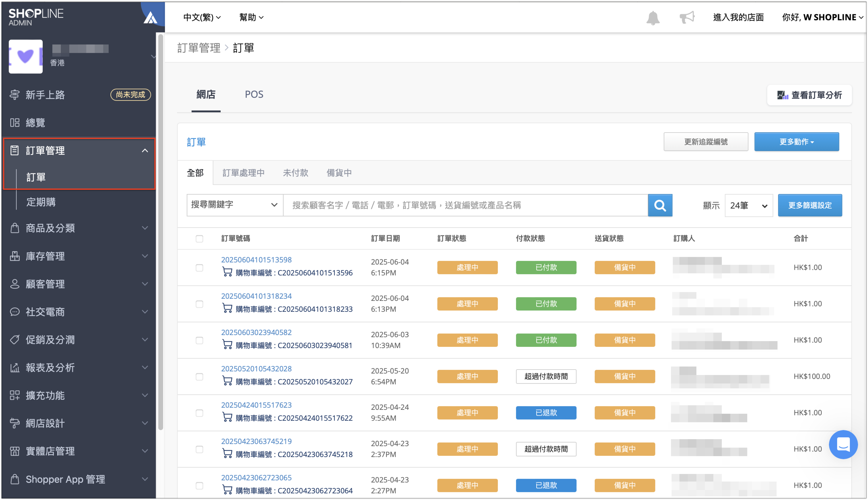Open 查看訂單分析 analytics button
This screenshot has height=500, width=868.
point(809,95)
